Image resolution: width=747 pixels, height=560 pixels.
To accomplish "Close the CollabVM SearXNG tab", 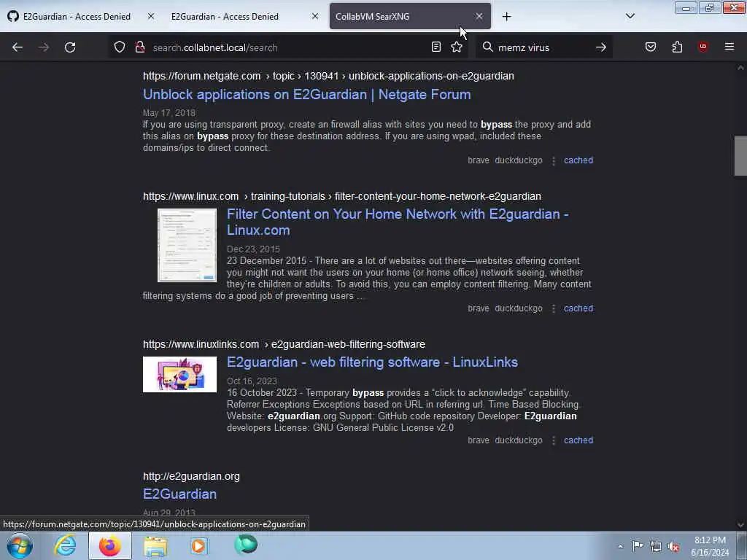I will tap(479, 16).
